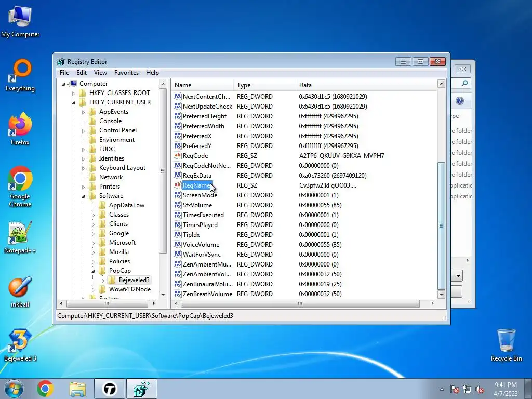Select the RegCode string value icon

pos(178,155)
